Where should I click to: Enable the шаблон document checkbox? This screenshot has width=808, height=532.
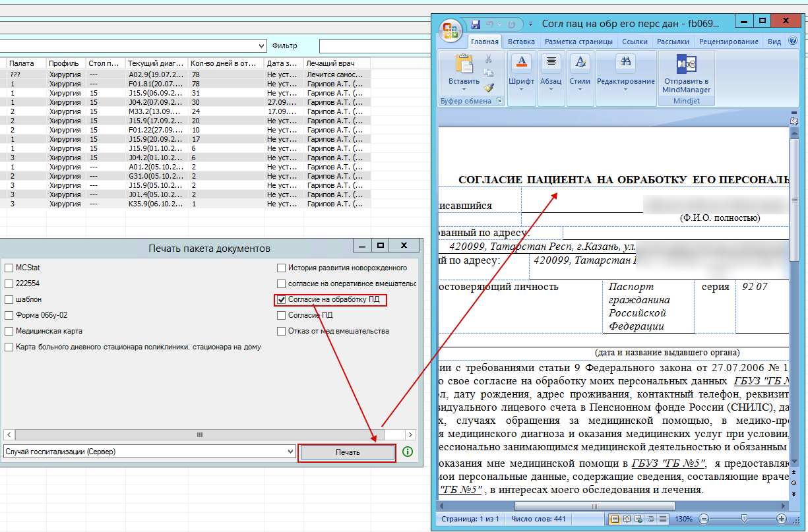click(x=9, y=299)
